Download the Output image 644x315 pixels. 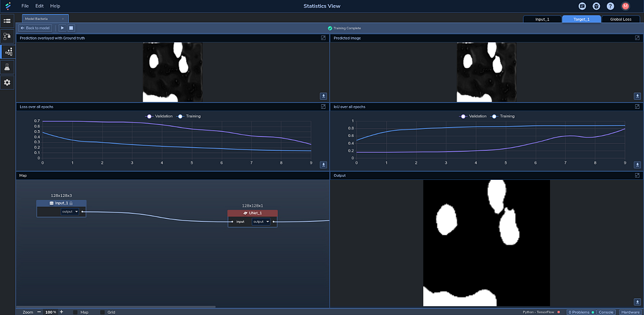[x=637, y=302]
